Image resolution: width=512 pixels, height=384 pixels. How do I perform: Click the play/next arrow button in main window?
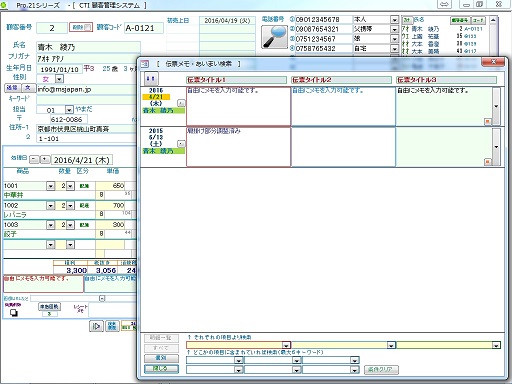[96, 326]
